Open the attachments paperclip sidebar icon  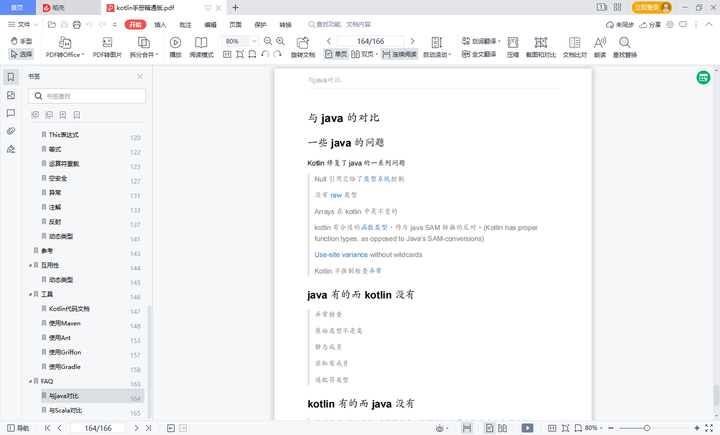(x=11, y=131)
